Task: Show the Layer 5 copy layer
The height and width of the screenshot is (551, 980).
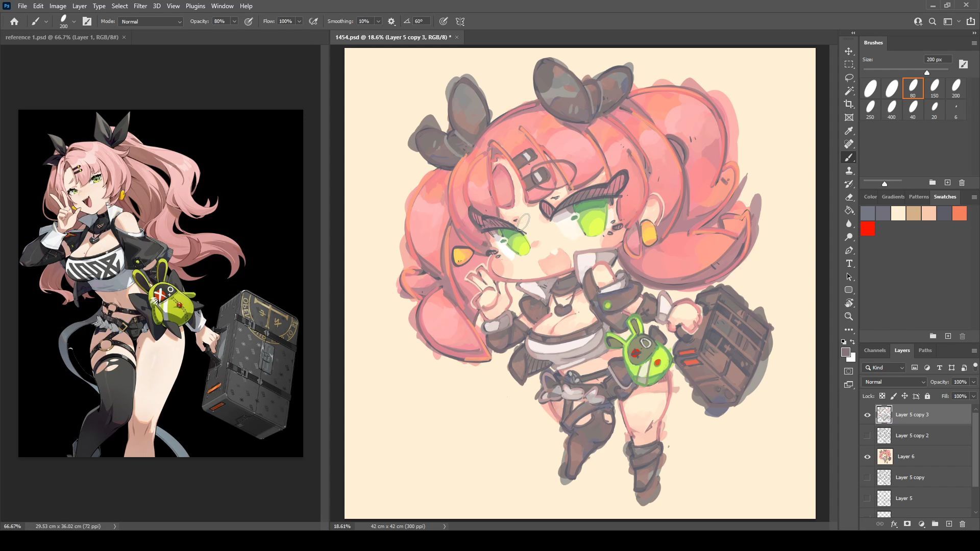Action: [x=867, y=478]
